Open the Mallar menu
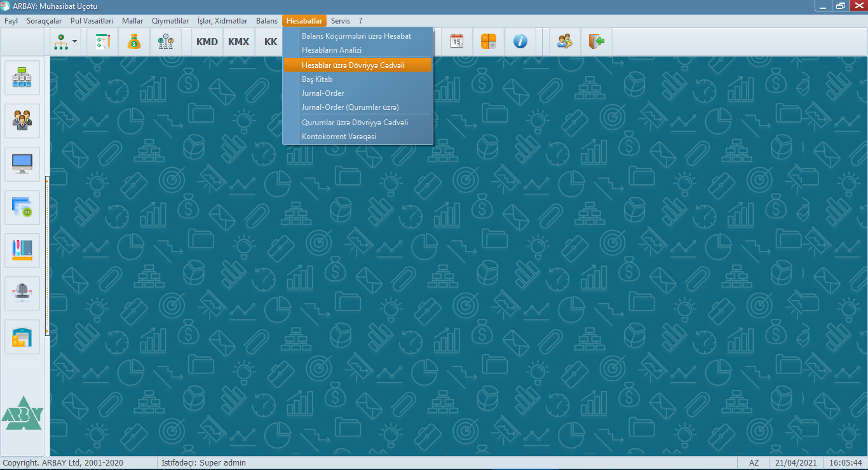This screenshot has height=470, width=868. (x=132, y=21)
